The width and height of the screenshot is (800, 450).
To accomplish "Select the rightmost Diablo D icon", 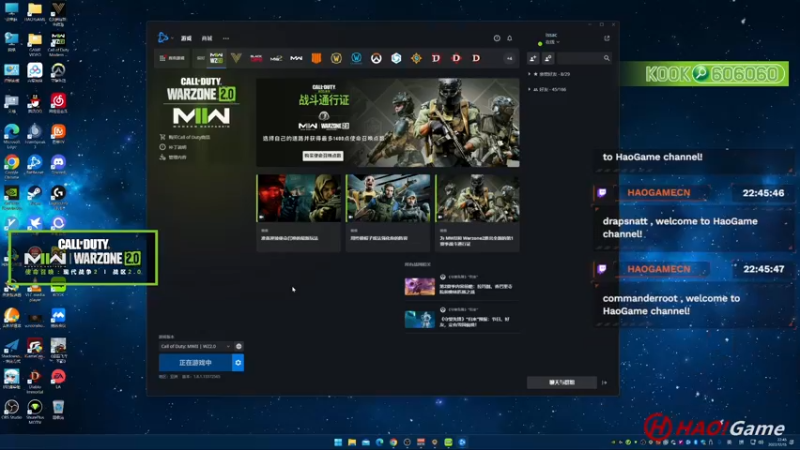I will pos(476,58).
